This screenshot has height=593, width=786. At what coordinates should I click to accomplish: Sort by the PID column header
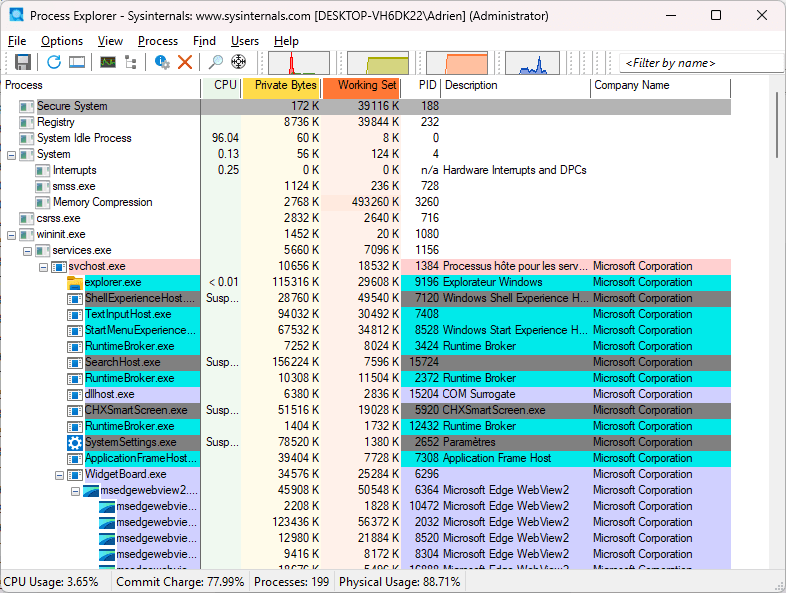(421, 86)
